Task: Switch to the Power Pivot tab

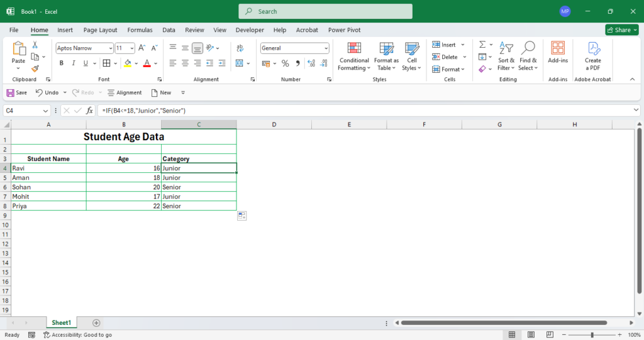Action: click(x=344, y=30)
